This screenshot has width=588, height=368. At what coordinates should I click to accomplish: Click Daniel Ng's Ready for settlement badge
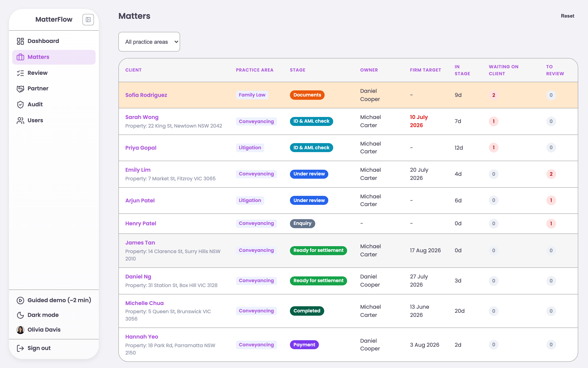318,281
